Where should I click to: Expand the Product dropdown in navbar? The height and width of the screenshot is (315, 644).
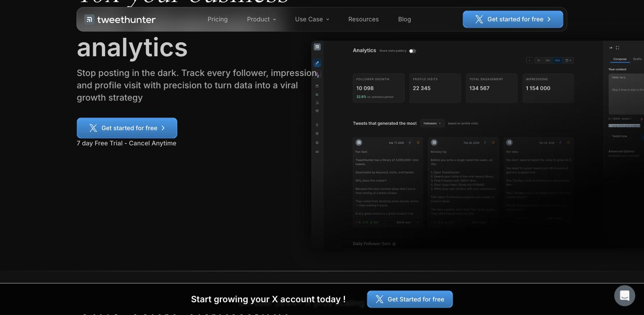262,19
